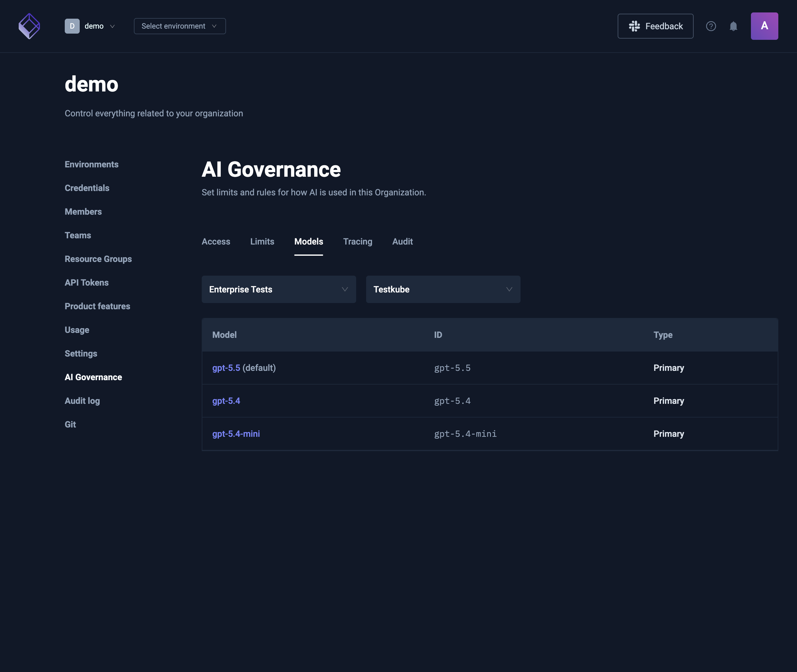
Task: Click the ID column header
Action: (x=438, y=335)
